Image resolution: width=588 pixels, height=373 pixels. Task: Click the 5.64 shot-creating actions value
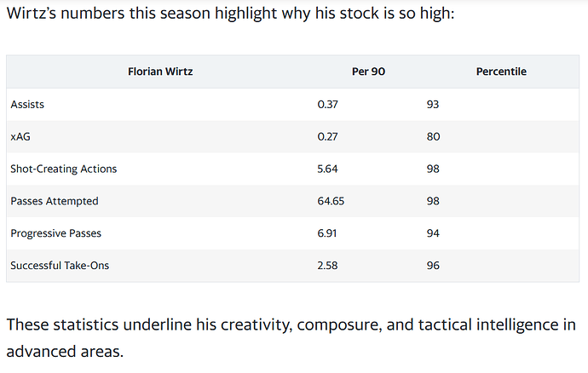327,169
